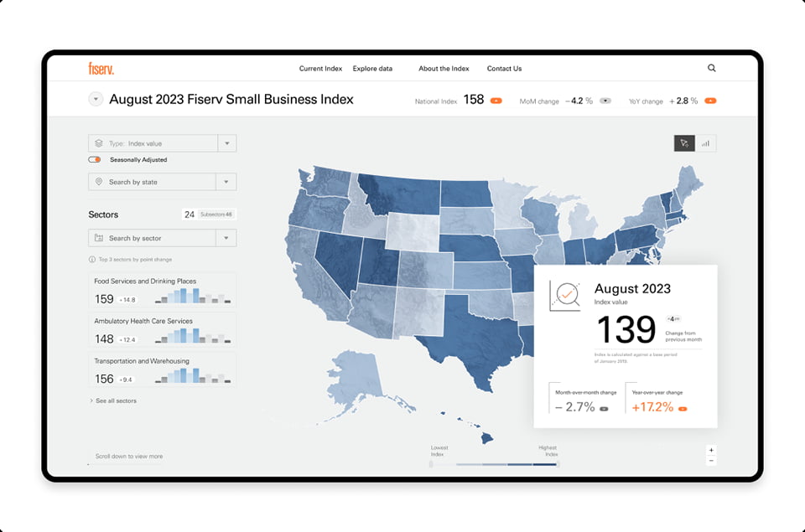The height and width of the screenshot is (532, 805).
Task: Click the Fiserv logo
Action: pos(101,68)
